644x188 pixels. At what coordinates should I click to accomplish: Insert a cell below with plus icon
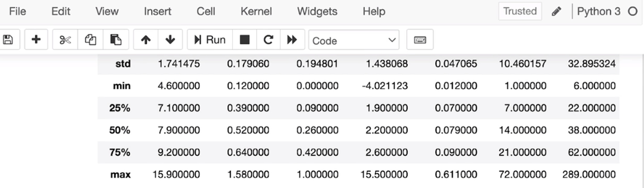tap(36, 40)
